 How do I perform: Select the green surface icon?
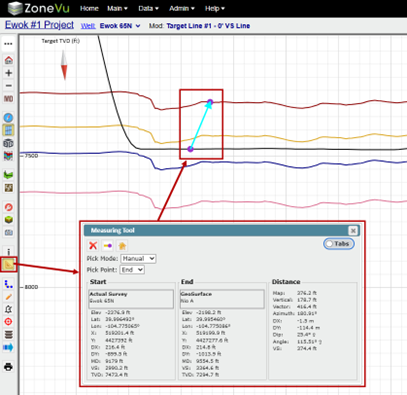pos(8,175)
